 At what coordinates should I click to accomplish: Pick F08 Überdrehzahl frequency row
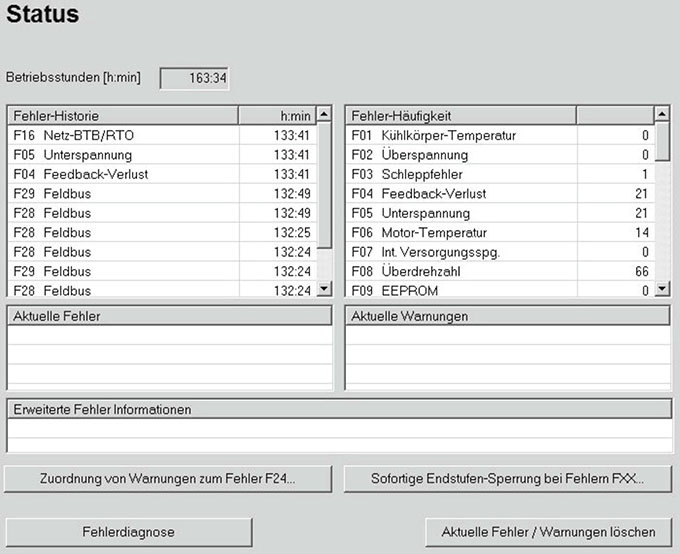click(498, 271)
